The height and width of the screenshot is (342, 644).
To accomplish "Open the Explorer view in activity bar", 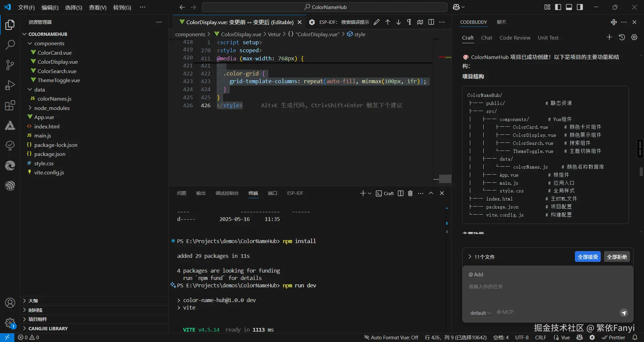I will coord(10,25).
